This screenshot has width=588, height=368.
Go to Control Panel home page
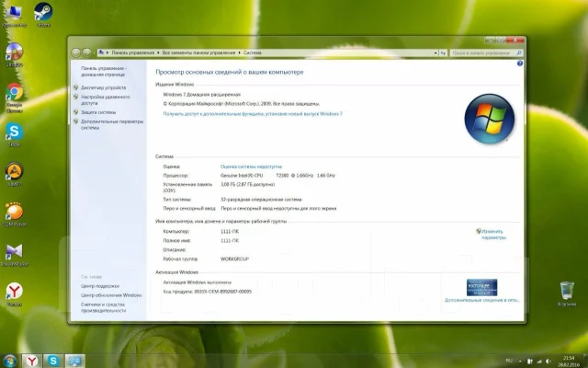coord(104,72)
